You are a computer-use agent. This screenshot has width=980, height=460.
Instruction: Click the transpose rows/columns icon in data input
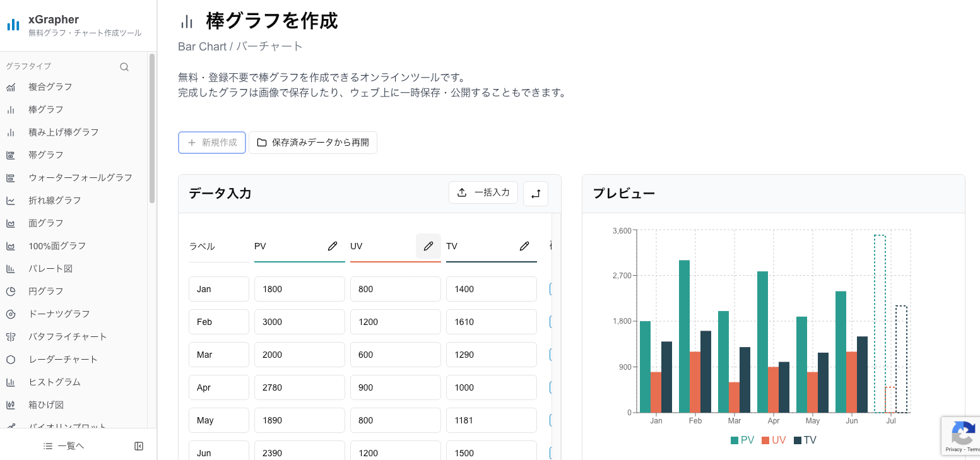click(535, 193)
